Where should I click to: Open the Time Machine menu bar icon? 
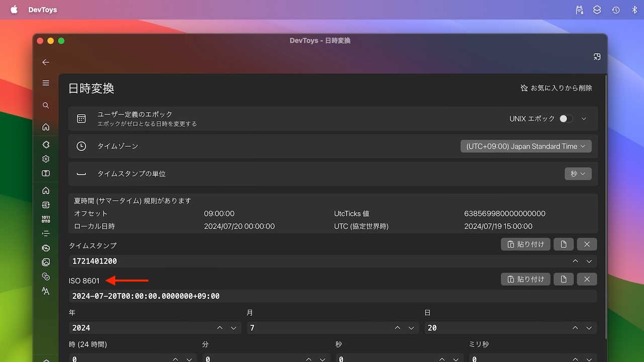click(616, 10)
